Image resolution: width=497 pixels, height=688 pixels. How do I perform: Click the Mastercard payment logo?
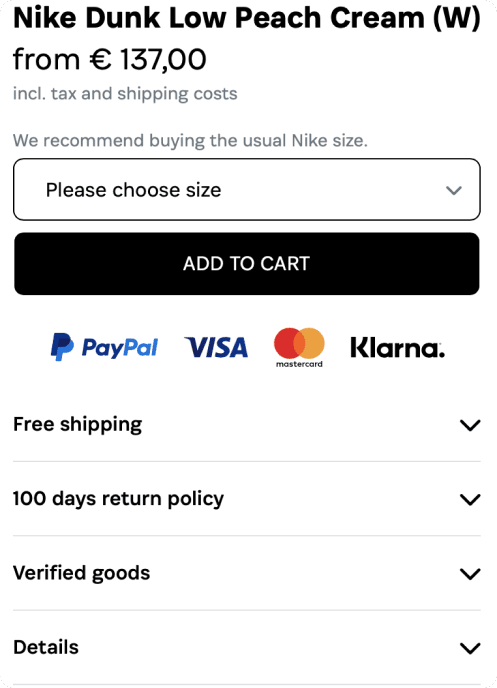(299, 348)
